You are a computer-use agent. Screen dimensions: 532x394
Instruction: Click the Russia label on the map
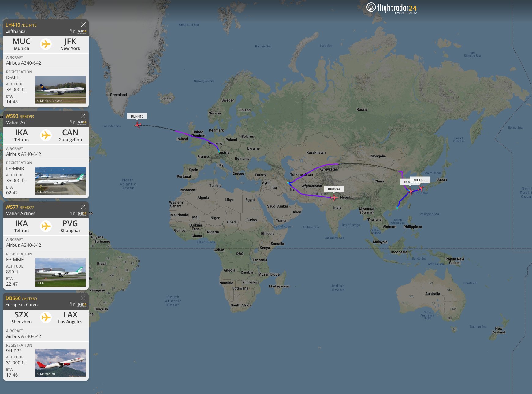pos(362,109)
